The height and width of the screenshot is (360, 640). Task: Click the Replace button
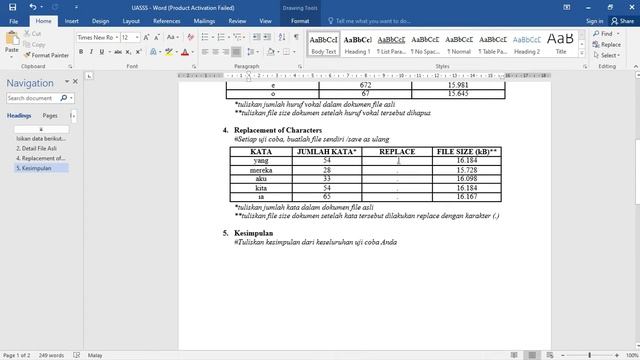coord(607,44)
